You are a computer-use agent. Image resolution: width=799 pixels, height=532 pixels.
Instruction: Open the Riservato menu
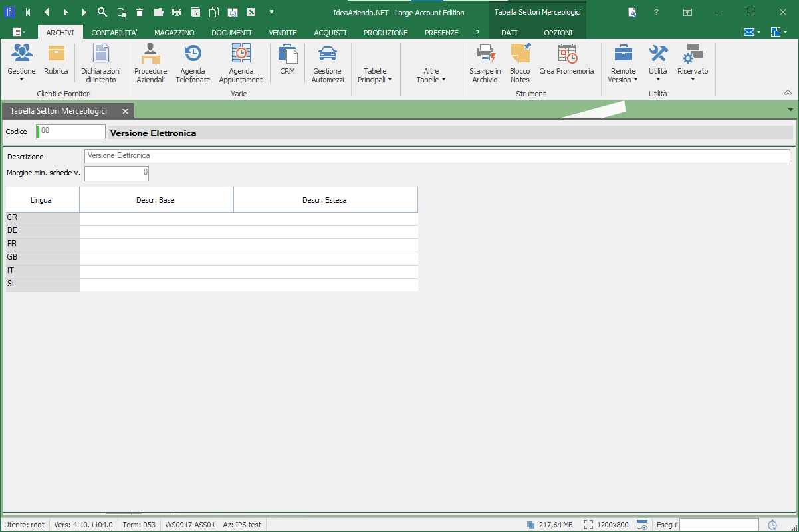[693, 63]
